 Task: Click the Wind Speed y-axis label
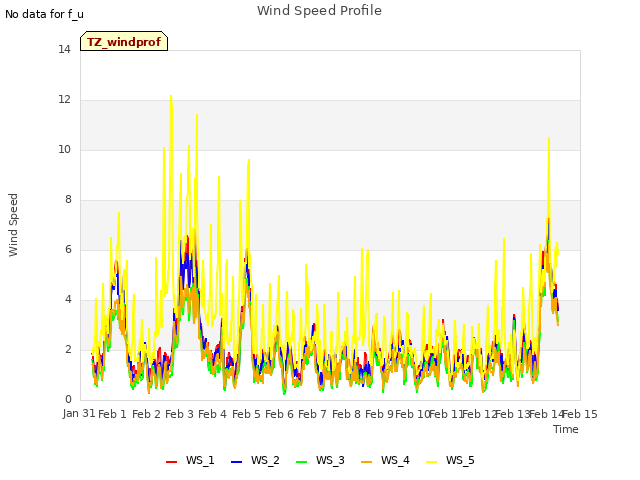click(13, 225)
